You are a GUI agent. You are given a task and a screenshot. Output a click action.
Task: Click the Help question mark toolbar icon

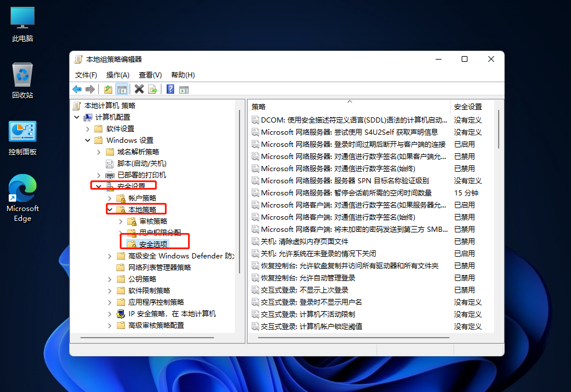(x=170, y=89)
